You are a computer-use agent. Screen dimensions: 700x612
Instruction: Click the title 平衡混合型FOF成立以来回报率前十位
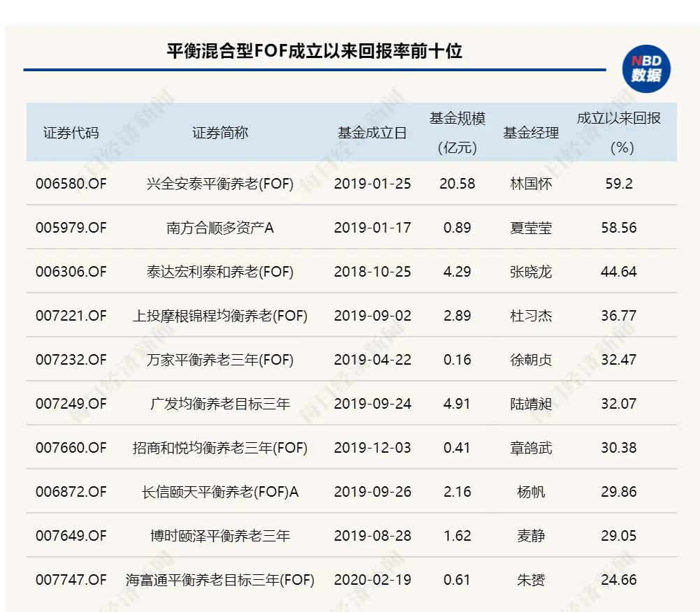(x=314, y=51)
